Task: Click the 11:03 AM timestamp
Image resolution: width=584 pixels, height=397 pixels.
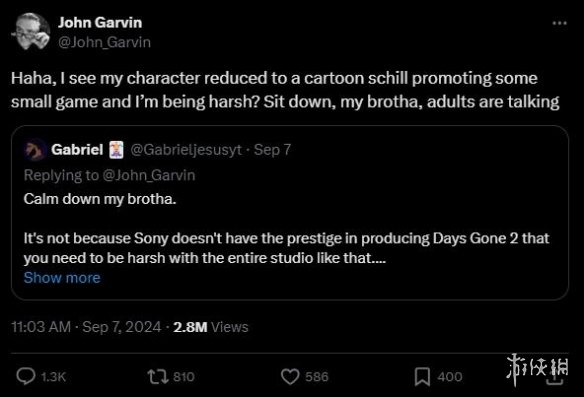Action: (x=41, y=327)
